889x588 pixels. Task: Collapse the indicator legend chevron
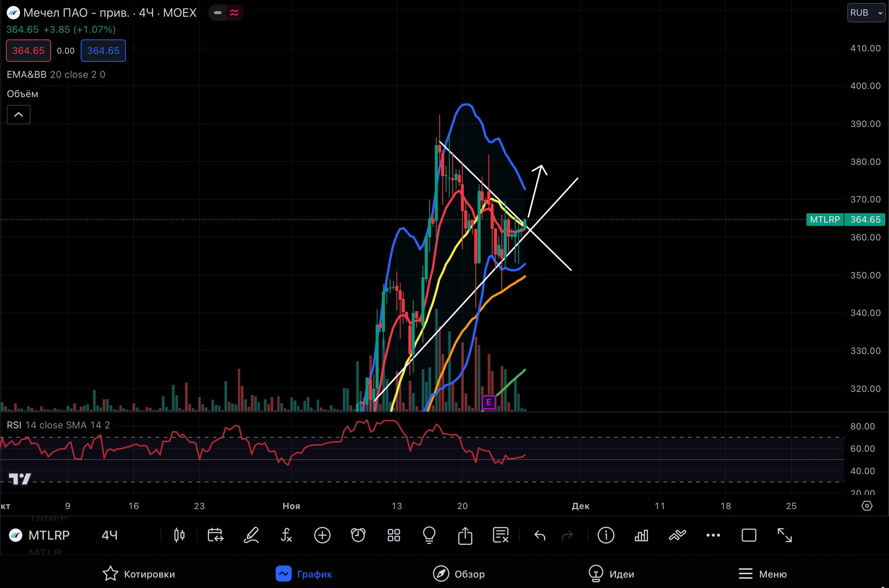[x=18, y=115]
